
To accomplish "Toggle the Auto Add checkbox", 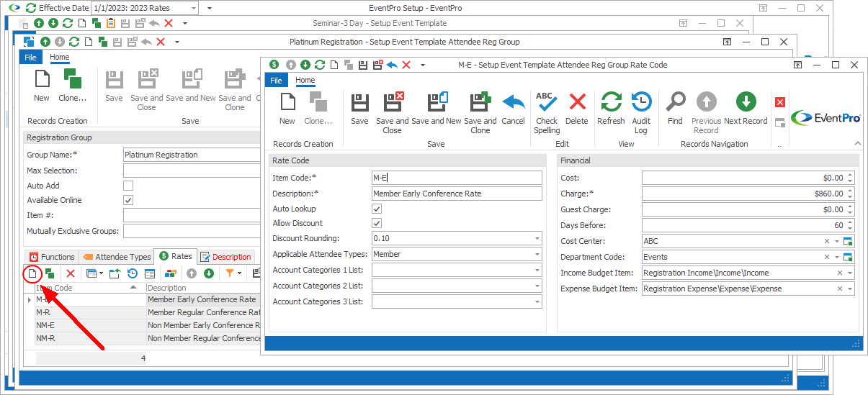I will (128, 185).
